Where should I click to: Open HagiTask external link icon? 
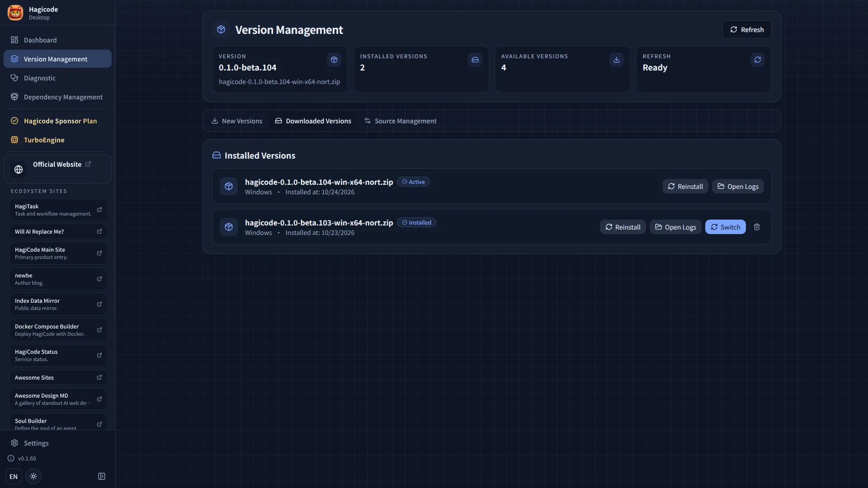[x=99, y=210]
